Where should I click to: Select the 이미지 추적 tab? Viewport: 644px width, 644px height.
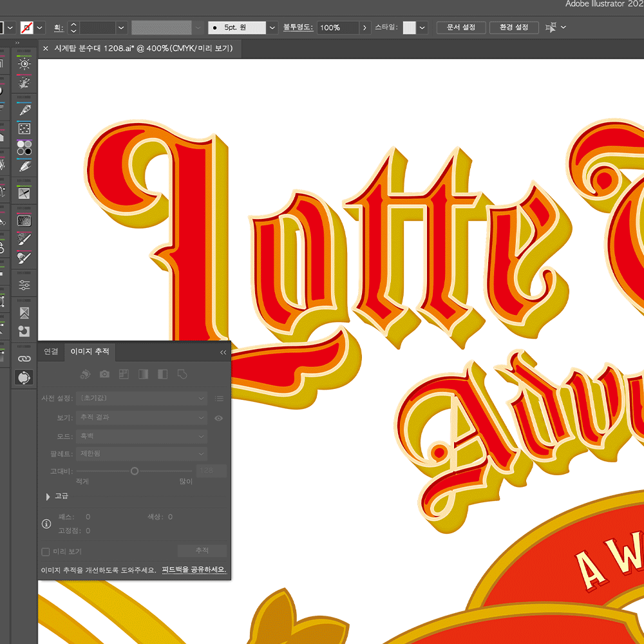point(90,352)
